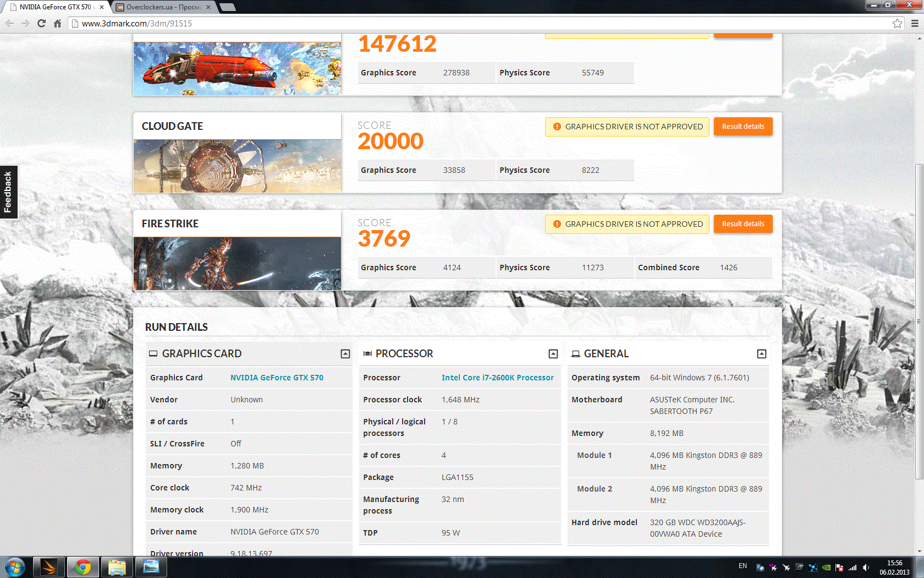View Cloud Gate result details
Screen dimensions: 924x578
(x=743, y=127)
